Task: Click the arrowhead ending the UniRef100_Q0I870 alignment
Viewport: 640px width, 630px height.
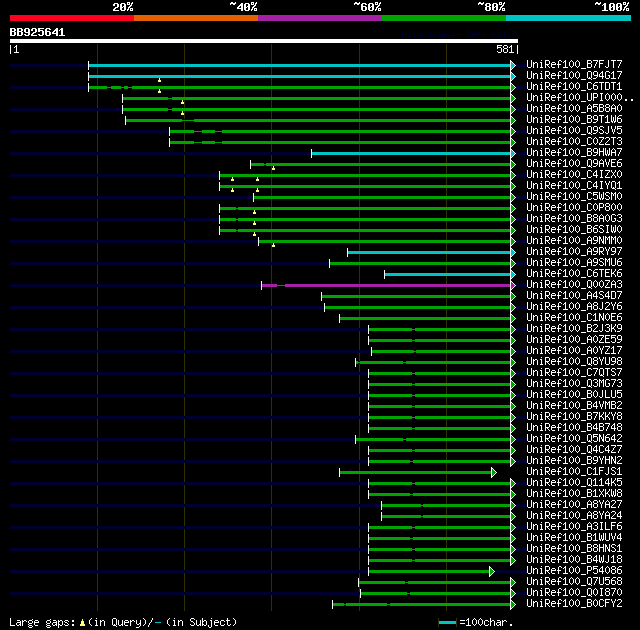Action: pos(513,594)
